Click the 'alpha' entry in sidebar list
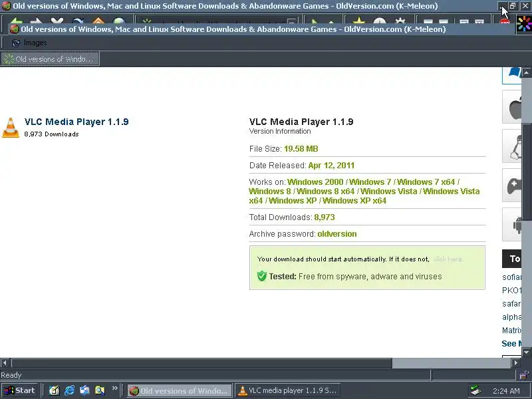The width and height of the screenshot is (532, 399). (x=511, y=317)
